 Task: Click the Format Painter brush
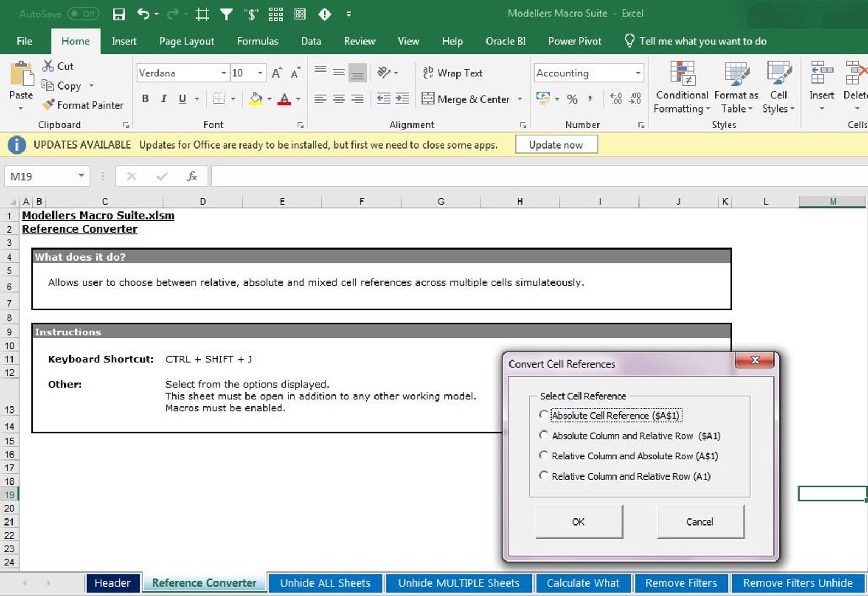click(83, 105)
